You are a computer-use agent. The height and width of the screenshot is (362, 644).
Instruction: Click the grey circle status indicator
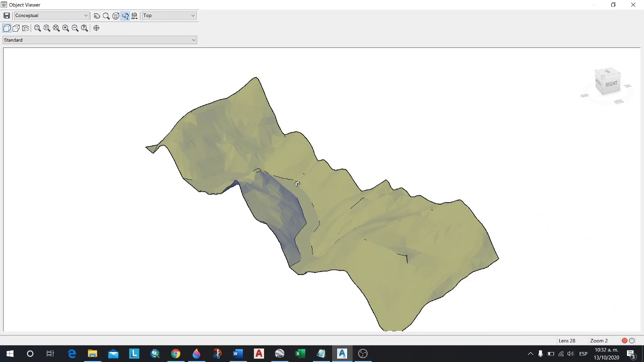[632, 341]
